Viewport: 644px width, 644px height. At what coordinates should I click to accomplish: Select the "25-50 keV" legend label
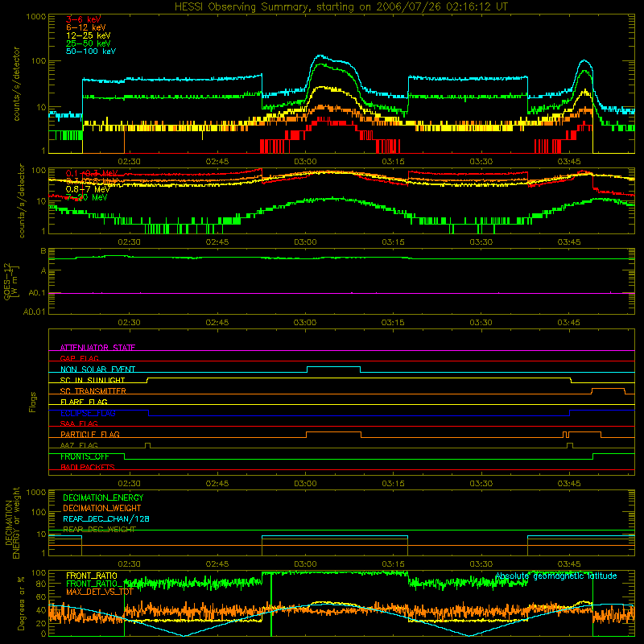[x=89, y=43]
